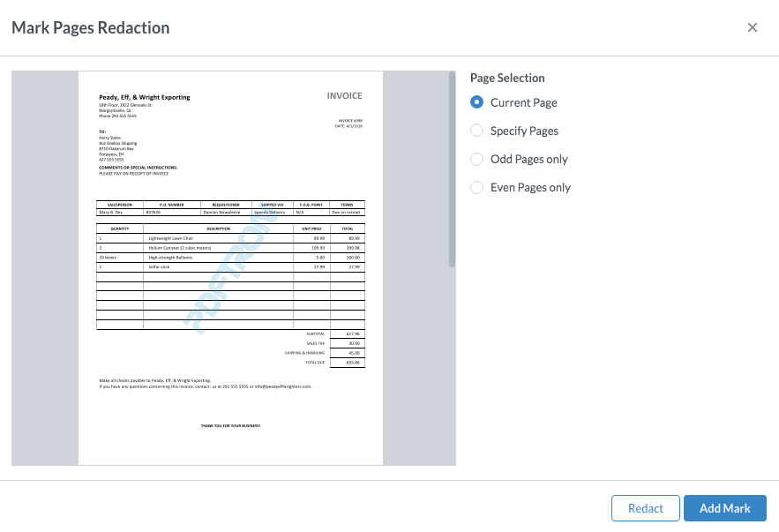Click the INVOICE header in the preview
The height and width of the screenshot is (532, 779).
coord(344,95)
